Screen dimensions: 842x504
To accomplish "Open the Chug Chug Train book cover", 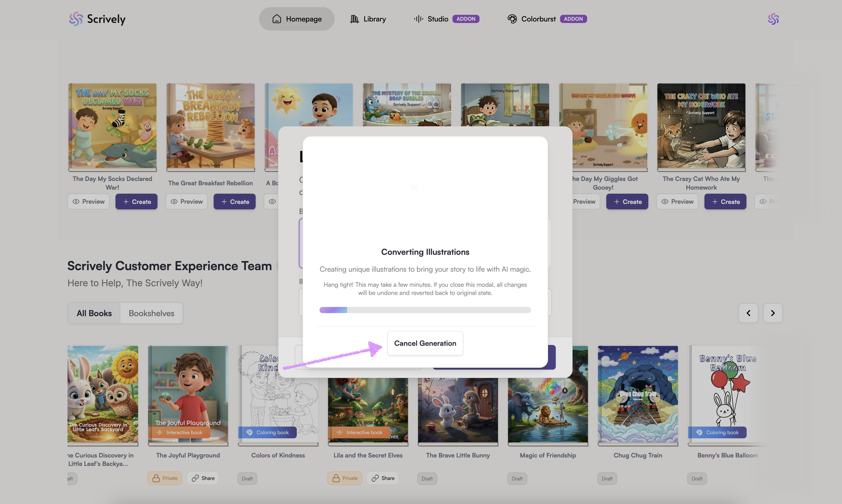I will point(638,394).
